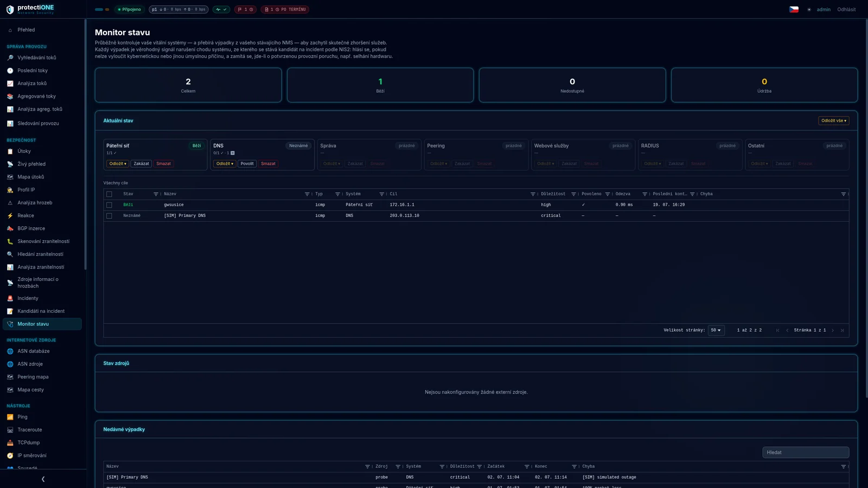Click the Mapa útoků map icon
The height and width of the screenshot is (488, 868).
(x=10, y=177)
